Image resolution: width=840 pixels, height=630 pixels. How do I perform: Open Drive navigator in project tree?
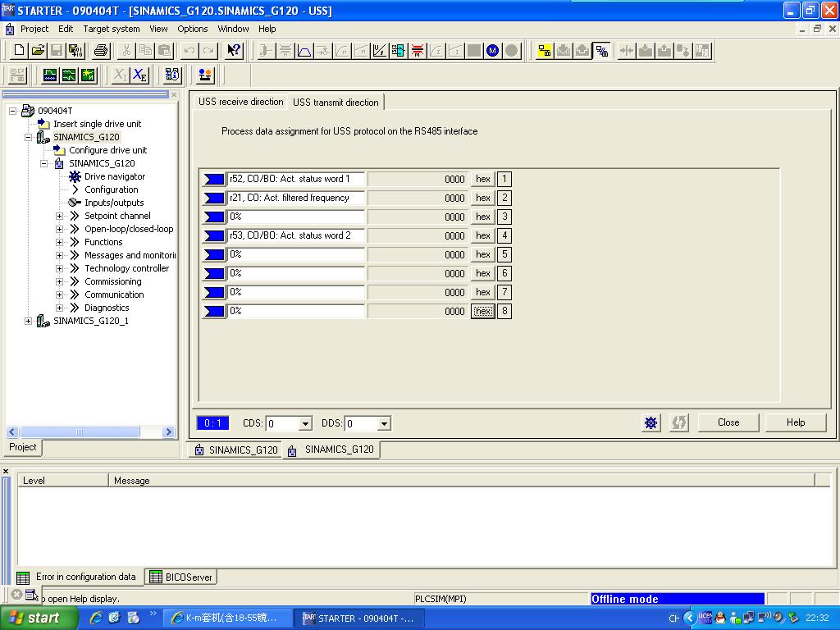pyautogui.click(x=115, y=176)
